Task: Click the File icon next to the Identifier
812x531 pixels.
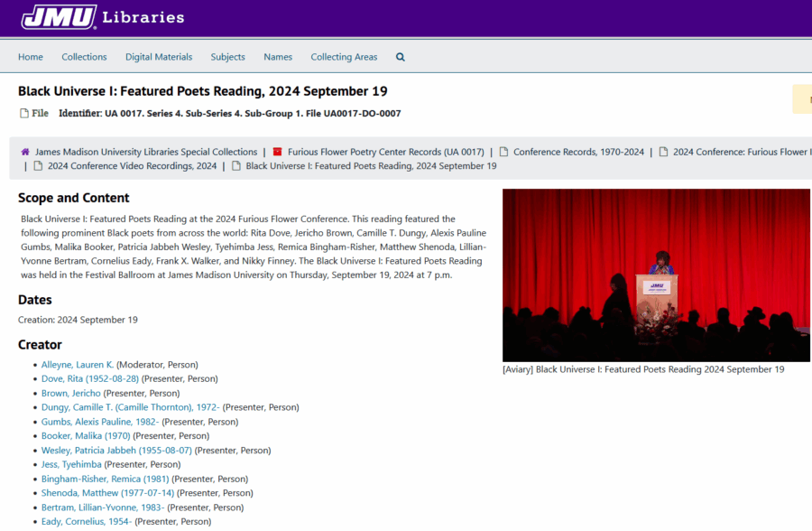Action: tap(22, 113)
